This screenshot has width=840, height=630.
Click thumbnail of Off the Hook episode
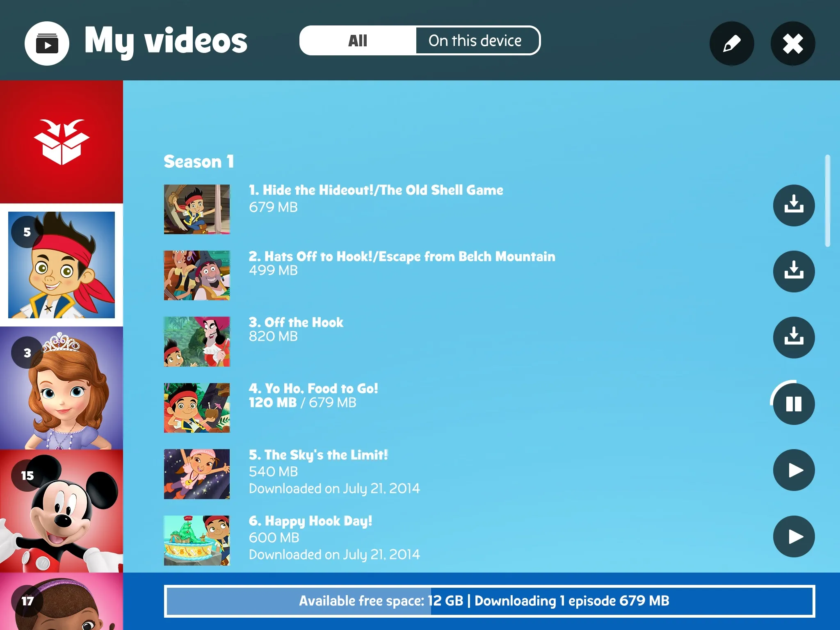click(x=197, y=342)
